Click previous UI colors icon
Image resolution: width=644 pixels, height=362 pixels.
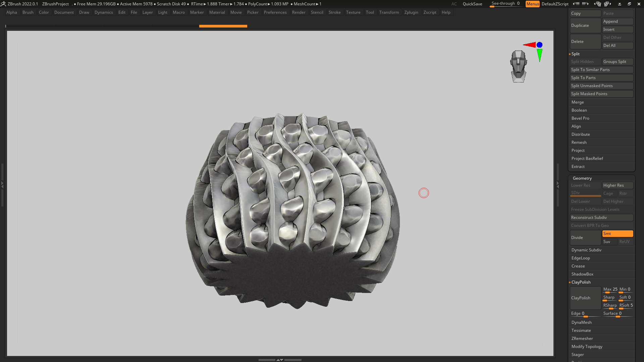[x=576, y=4]
